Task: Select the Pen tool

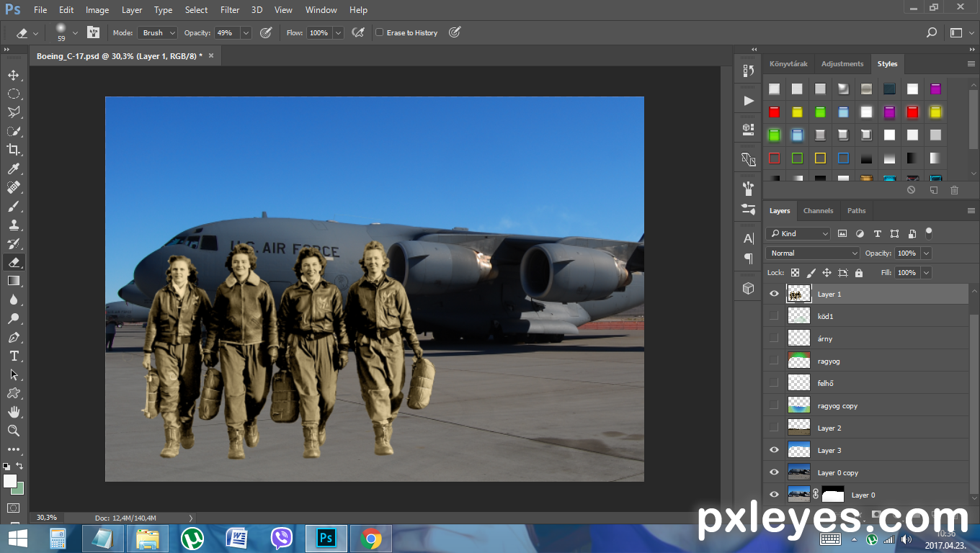Action: coord(13,337)
